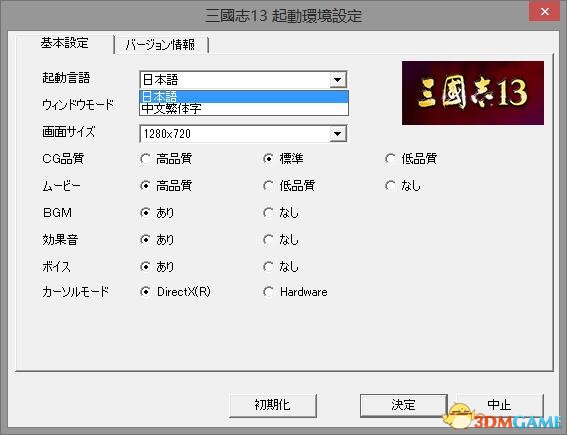This screenshot has width=567, height=435.
Task: Click the 三國志13 logo image
Action: [473, 93]
